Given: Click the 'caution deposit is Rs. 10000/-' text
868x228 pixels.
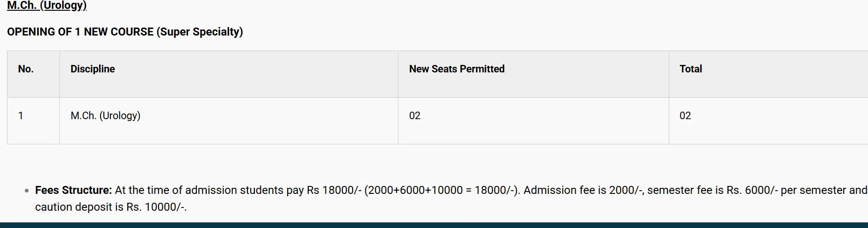Looking at the screenshot, I should (110, 207).
